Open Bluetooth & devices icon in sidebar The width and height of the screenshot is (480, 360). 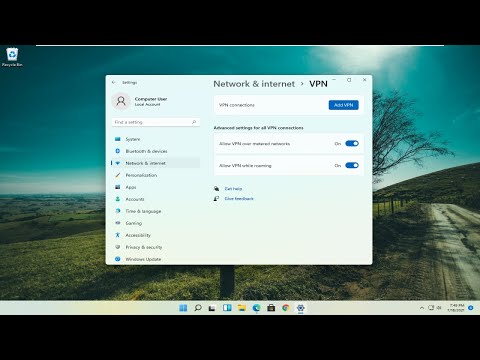(118, 151)
